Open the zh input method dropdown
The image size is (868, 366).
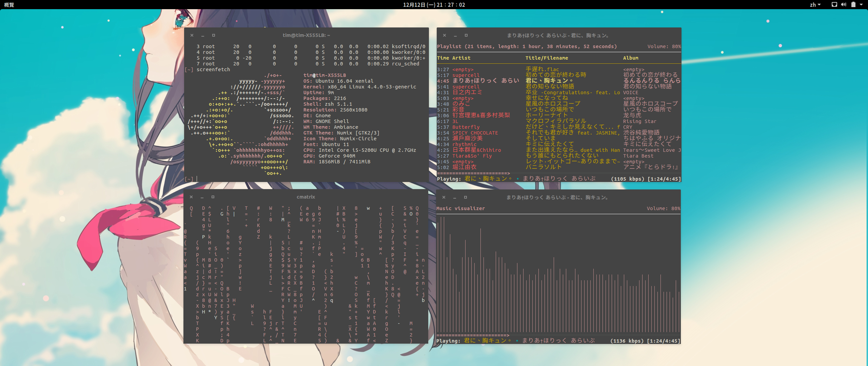pos(815,5)
